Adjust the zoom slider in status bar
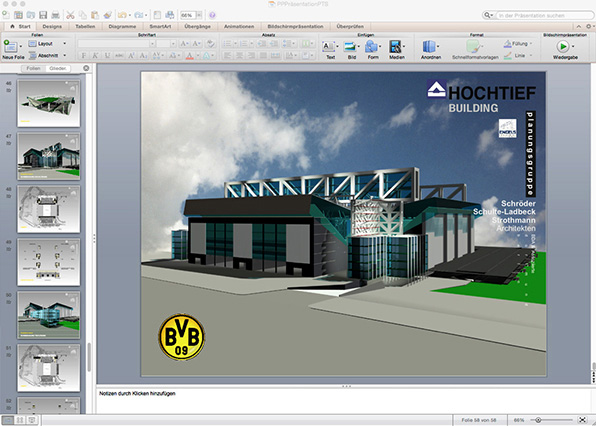Screen dimensions: 596x426 [538, 420]
